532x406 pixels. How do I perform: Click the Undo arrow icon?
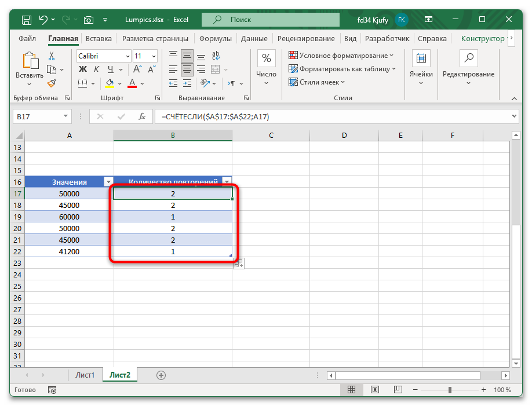pyautogui.click(x=45, y=19)
